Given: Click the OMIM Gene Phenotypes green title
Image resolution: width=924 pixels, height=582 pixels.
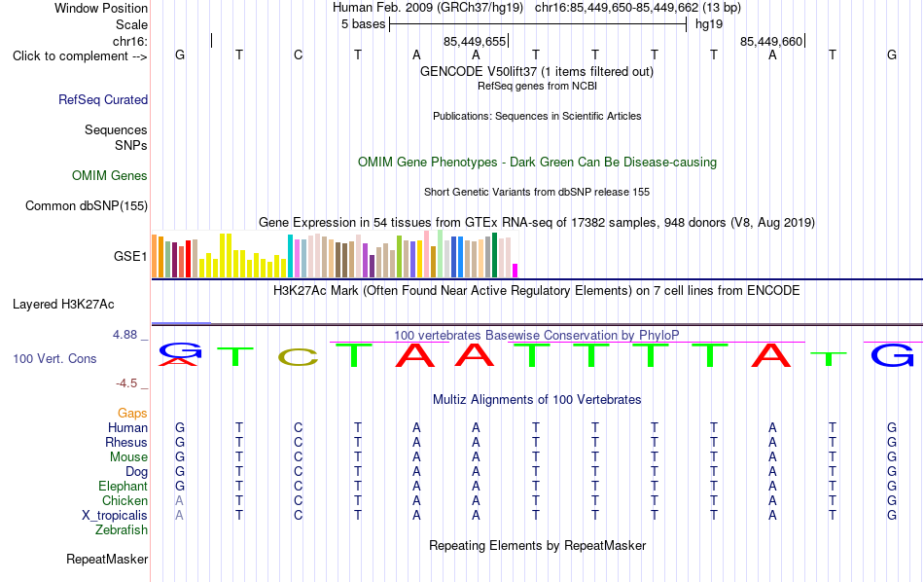Looking at the screenshot, I should (x=538, y=163).
